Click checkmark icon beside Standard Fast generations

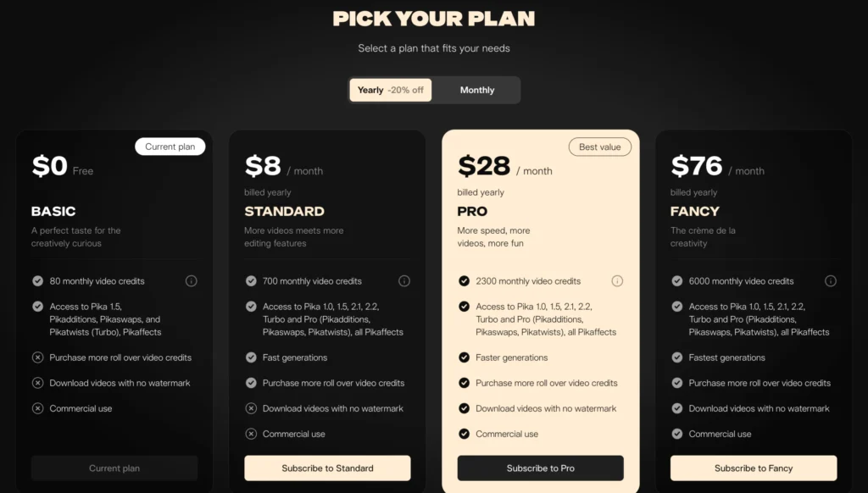point(251,357)
